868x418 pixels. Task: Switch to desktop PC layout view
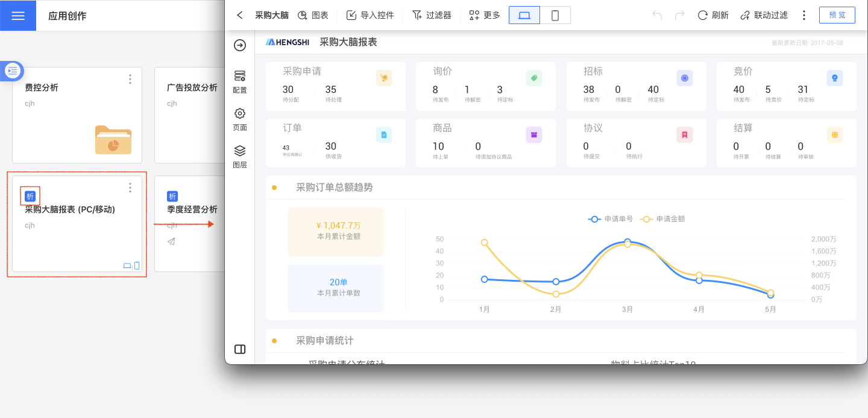point(524,15)
